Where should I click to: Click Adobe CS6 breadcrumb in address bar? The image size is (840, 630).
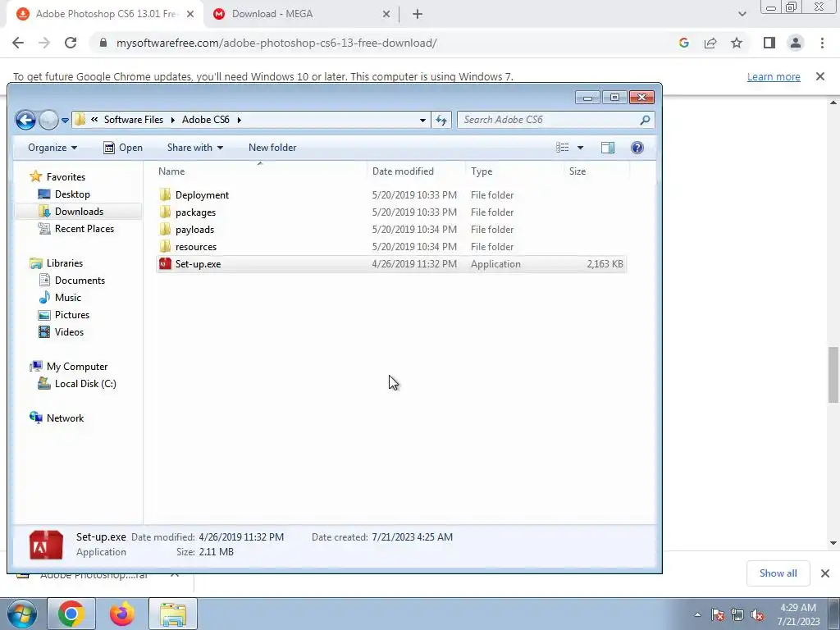point(206,120)
